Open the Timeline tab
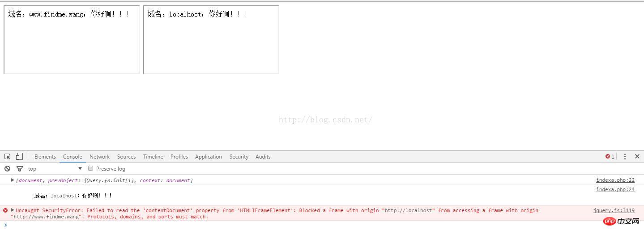This screenshot has height=230, width=644. point(153,157)
